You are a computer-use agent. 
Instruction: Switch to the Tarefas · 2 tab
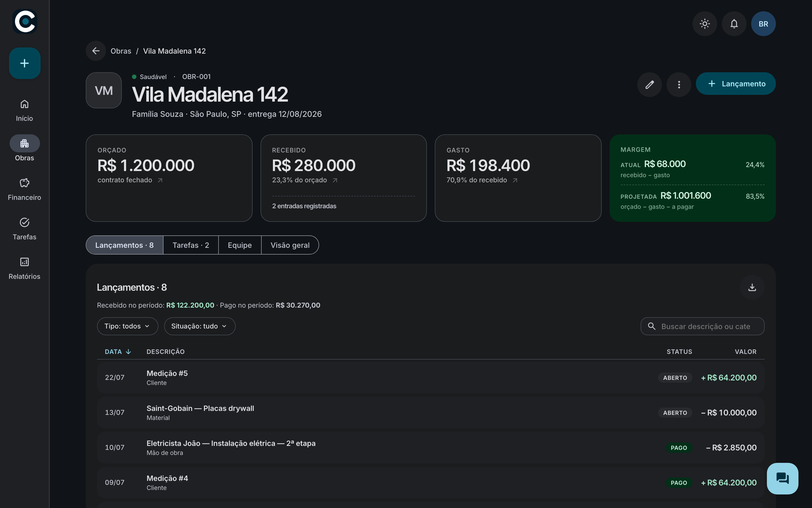pyautogui.click(x=191, y=245)
